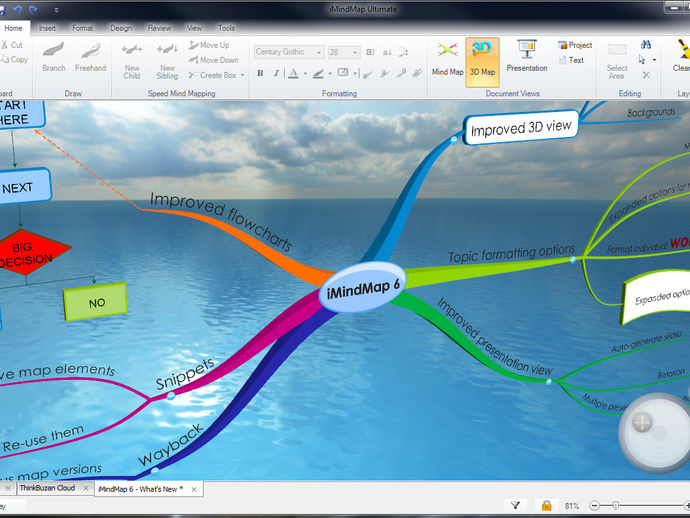Click the zoom out minus button
The height and width of the screenshot is (518, 690).
pyautogui.click(x=594, y=506)
